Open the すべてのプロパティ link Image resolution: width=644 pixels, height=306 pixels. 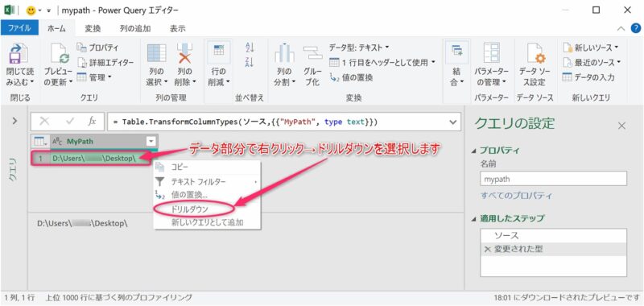point(516,196)
